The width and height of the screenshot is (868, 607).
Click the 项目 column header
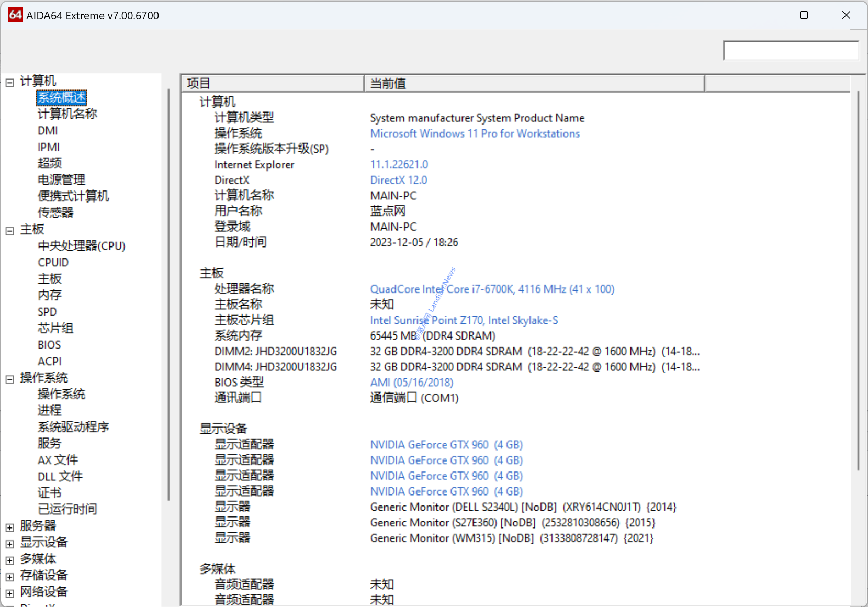point(272,83)
